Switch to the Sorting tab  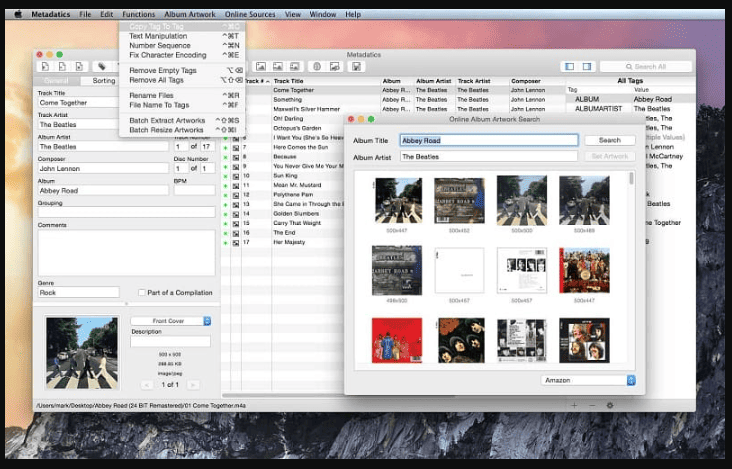coord(104,81)
